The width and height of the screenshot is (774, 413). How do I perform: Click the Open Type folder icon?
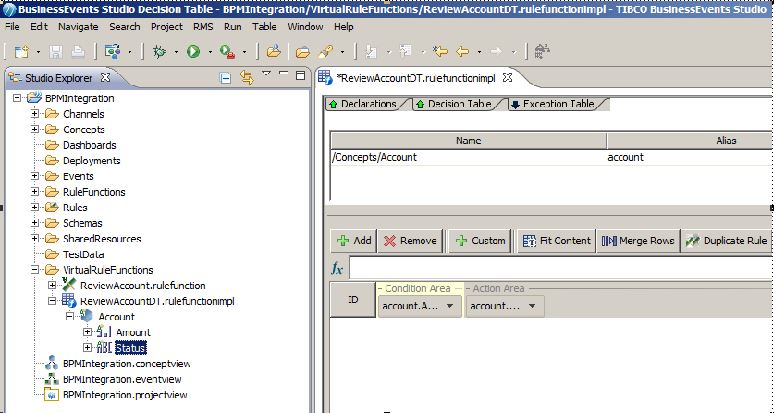[x=273, y=51]
